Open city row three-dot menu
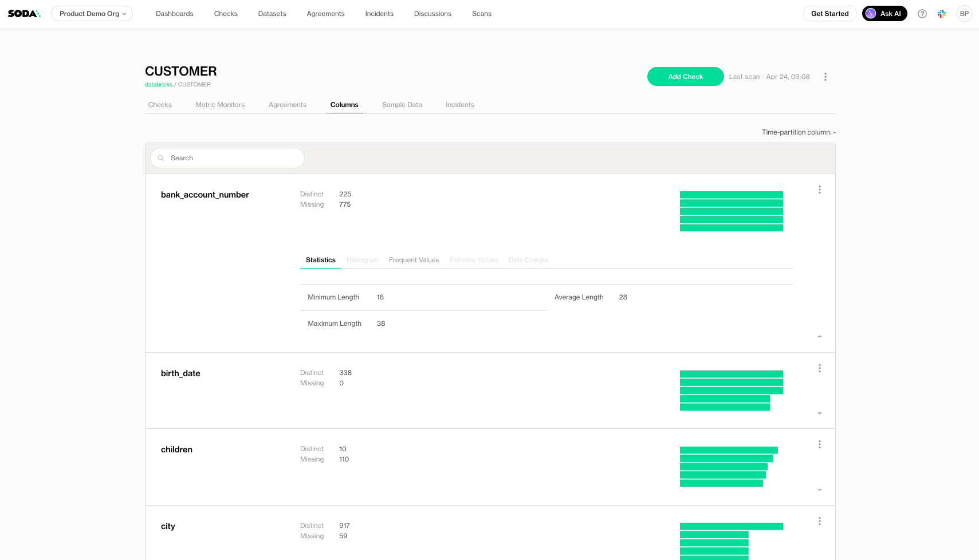 [820, 521]
